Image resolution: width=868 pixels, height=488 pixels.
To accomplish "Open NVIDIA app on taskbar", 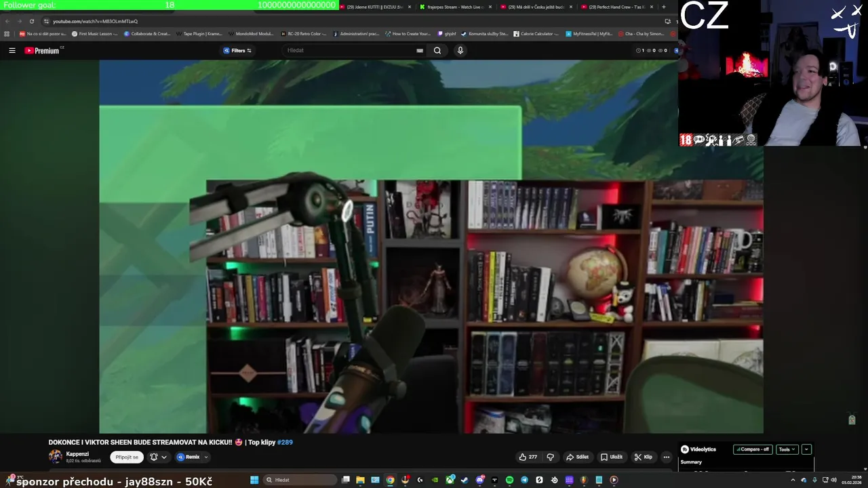I will coord(435,480).
